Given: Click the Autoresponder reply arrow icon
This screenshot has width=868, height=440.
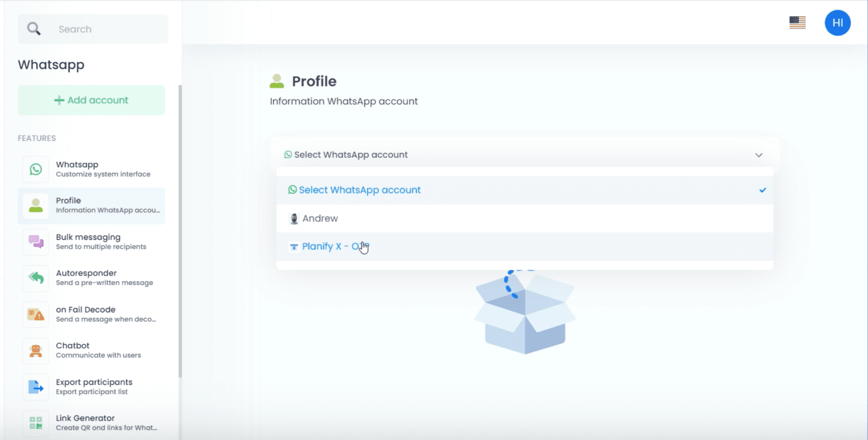Looking at the screenshot, I should [x=36, y=278].
